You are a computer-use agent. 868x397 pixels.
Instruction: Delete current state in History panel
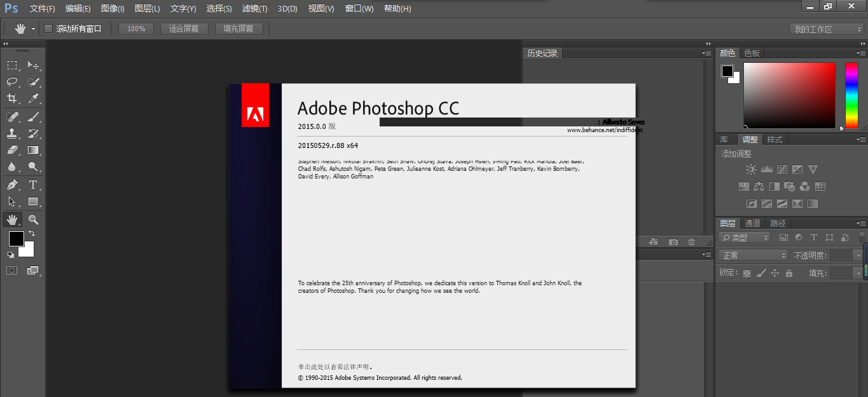pos(691,242)
